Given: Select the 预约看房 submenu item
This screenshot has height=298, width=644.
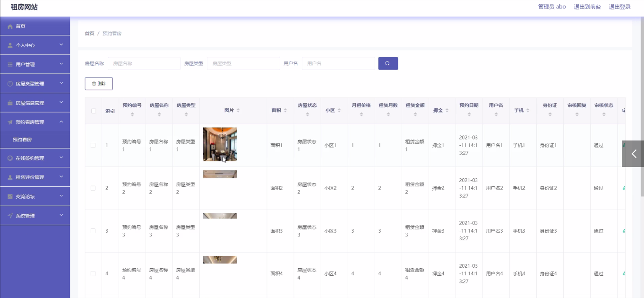Looking at the screenshot, I should point(22,140).
